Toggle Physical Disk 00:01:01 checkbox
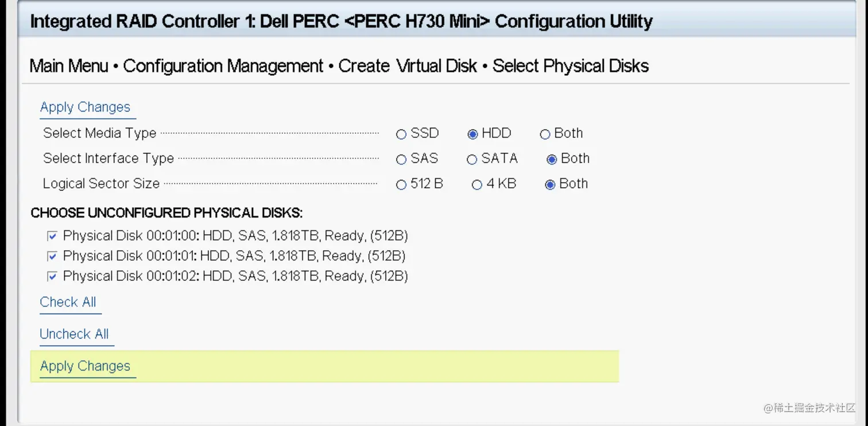The width and height of the screenshot is (868, 426). pyautogui.click(x=52, y=256)
